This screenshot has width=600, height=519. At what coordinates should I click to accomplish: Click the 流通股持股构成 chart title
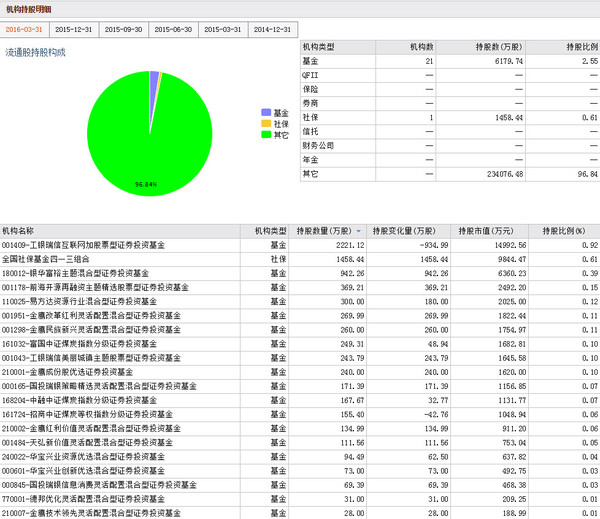[x=35, y=52]
